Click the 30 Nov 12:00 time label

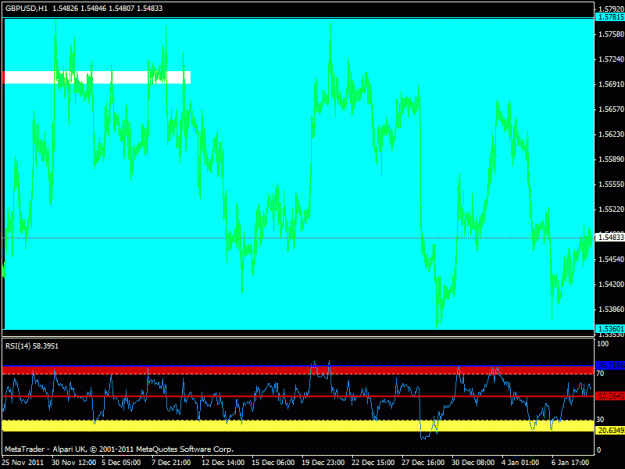(x=74, y=462)
